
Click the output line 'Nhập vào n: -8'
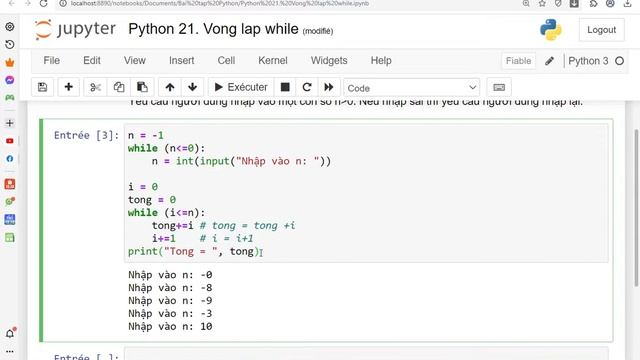(x=170, y=288)
